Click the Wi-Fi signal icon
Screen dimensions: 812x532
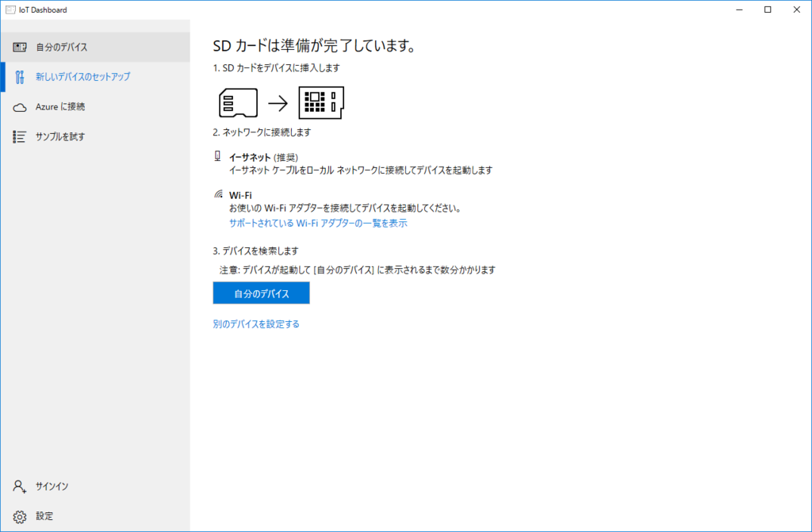pos(219,194)
